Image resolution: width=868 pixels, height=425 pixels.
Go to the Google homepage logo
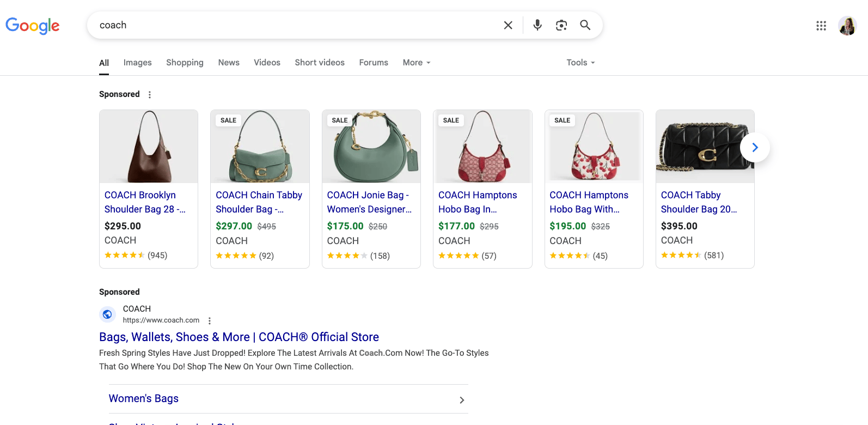(x=33, y=26)
